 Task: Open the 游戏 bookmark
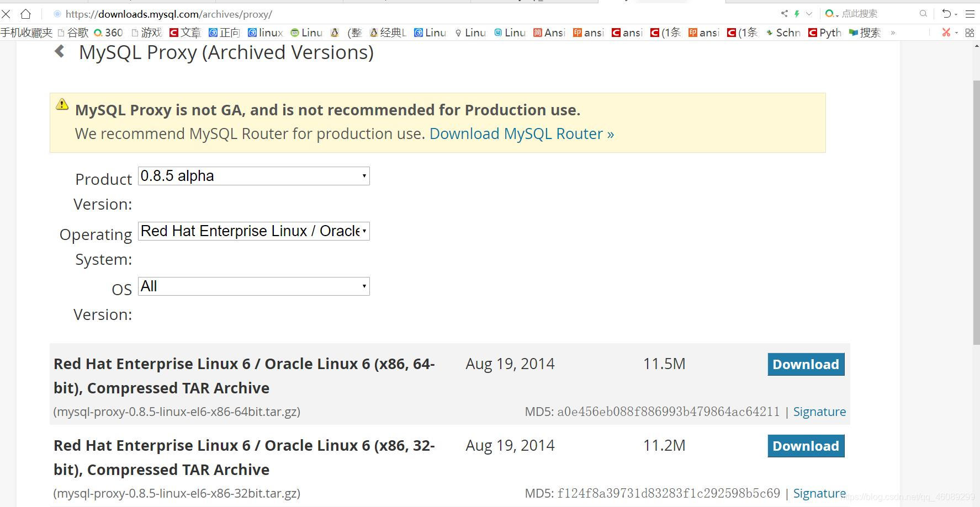coord(146,33)
